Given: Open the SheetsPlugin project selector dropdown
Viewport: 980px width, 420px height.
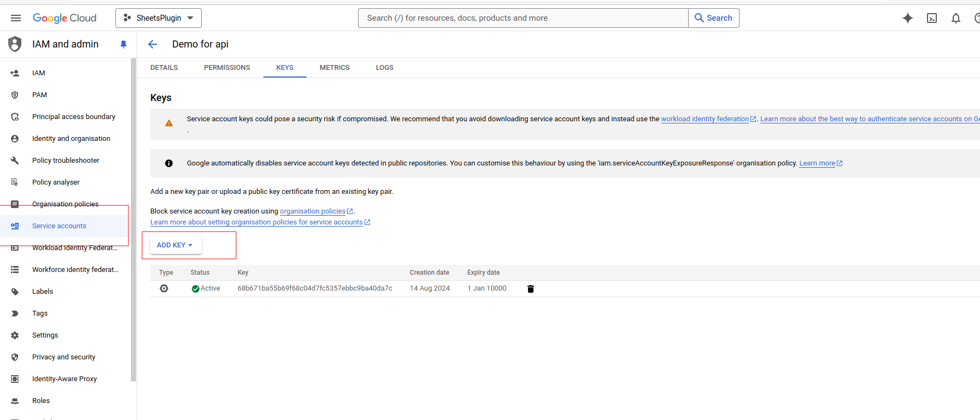Looking at the screenshot, I should click(159, 18).
